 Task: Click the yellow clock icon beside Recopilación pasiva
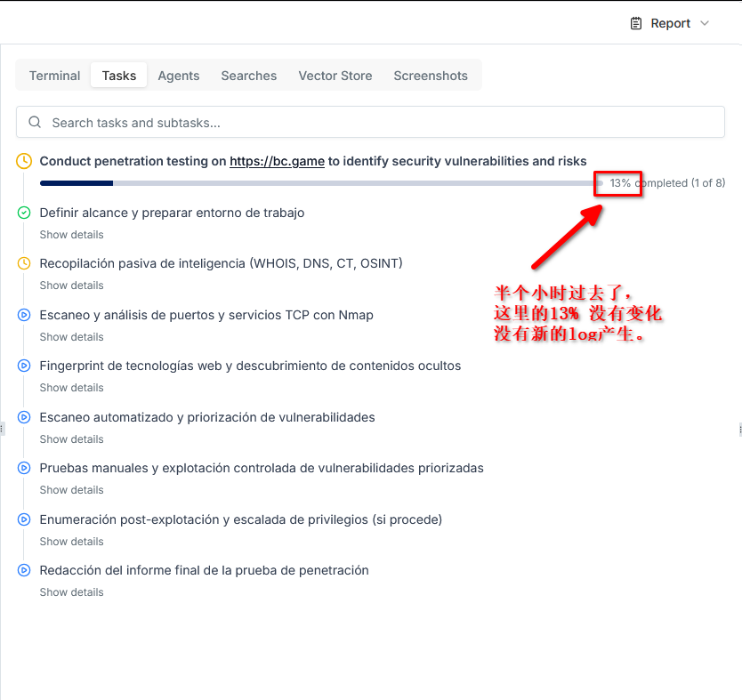[24, 263]
